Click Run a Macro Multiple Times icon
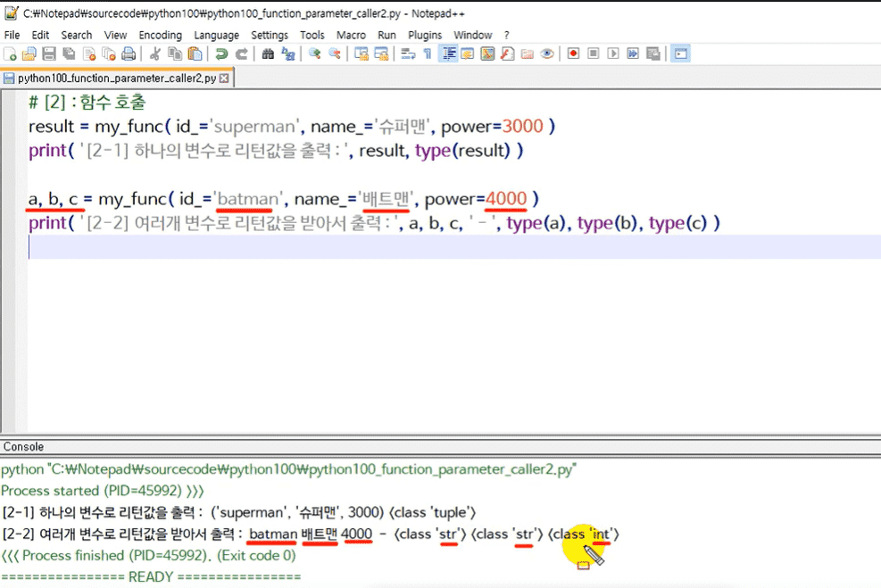The width and height of the screenshot is (881, 588). 633,54
